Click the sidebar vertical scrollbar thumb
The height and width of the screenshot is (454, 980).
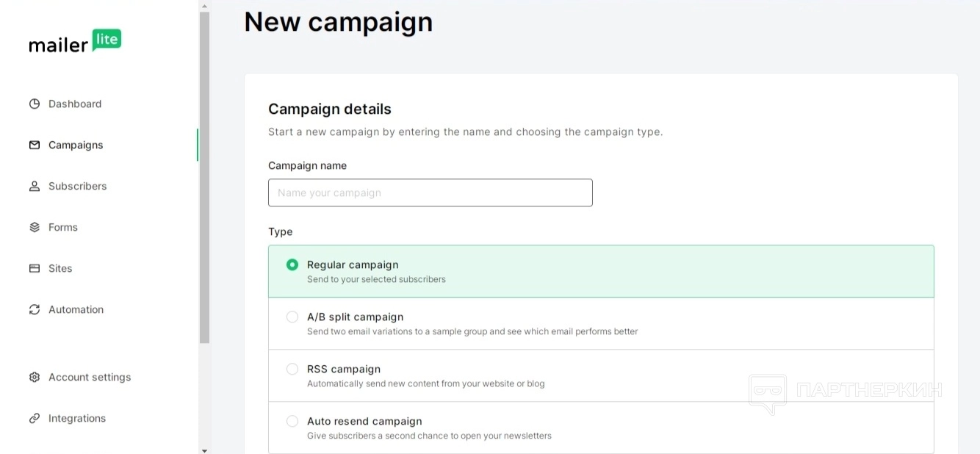click(204, 176)
